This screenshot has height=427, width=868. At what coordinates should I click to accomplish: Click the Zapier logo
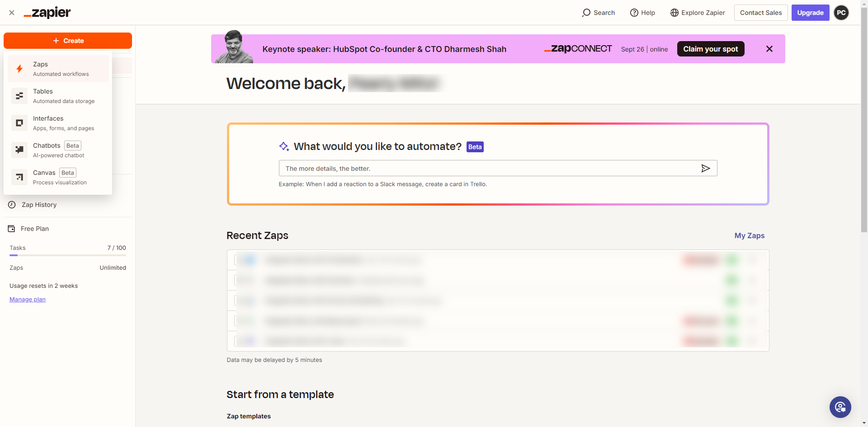47,13
